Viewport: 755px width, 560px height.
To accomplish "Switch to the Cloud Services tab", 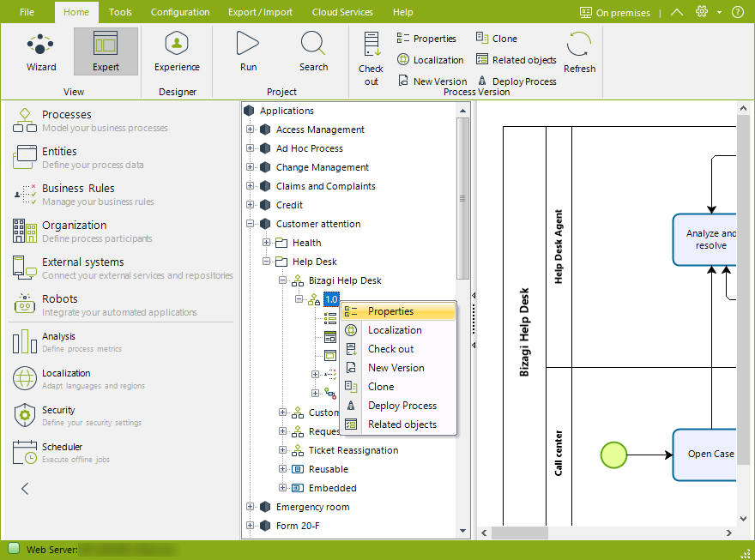I will click(x=342, y=12).
